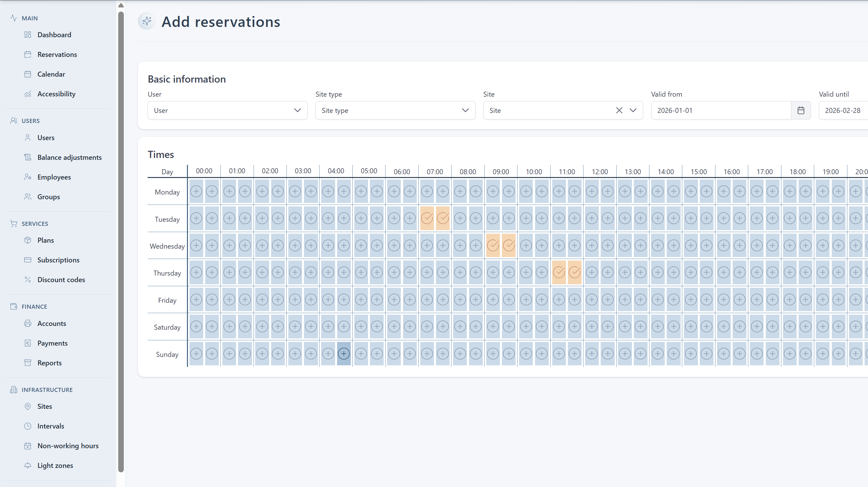Open the User dropdown
Image resolution: width=868 pixels, height=487 pixels.
point(227,110)
